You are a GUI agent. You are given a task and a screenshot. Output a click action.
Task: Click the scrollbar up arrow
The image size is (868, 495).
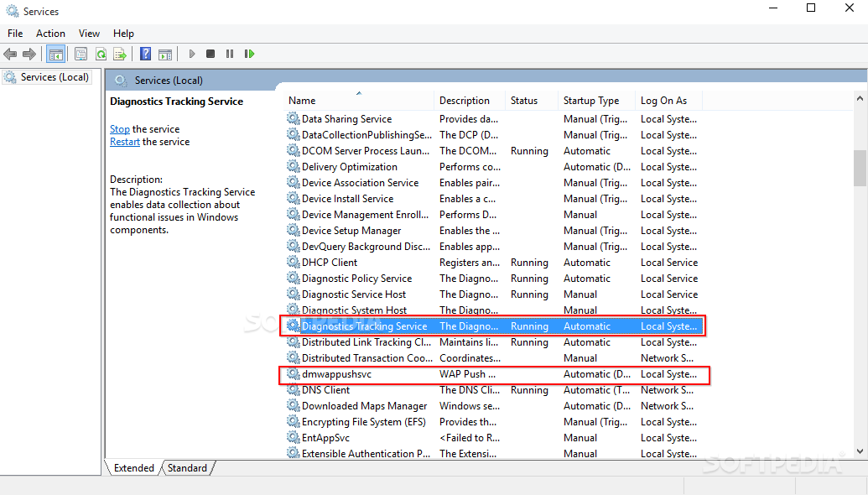point(860,98)
